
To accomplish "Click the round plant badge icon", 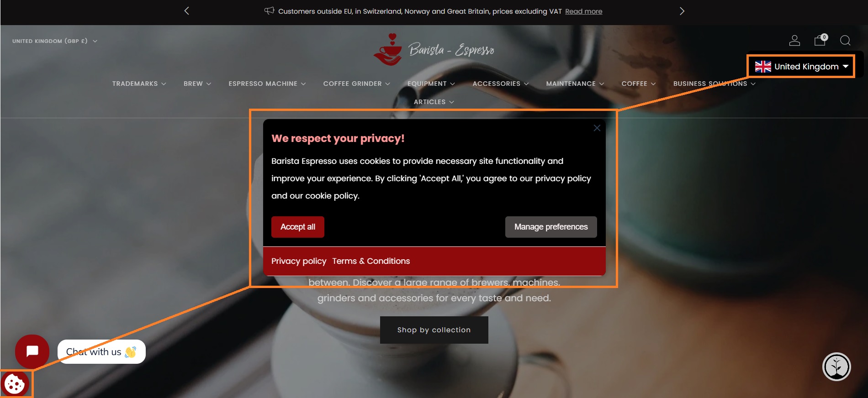I will coord(836,367).
